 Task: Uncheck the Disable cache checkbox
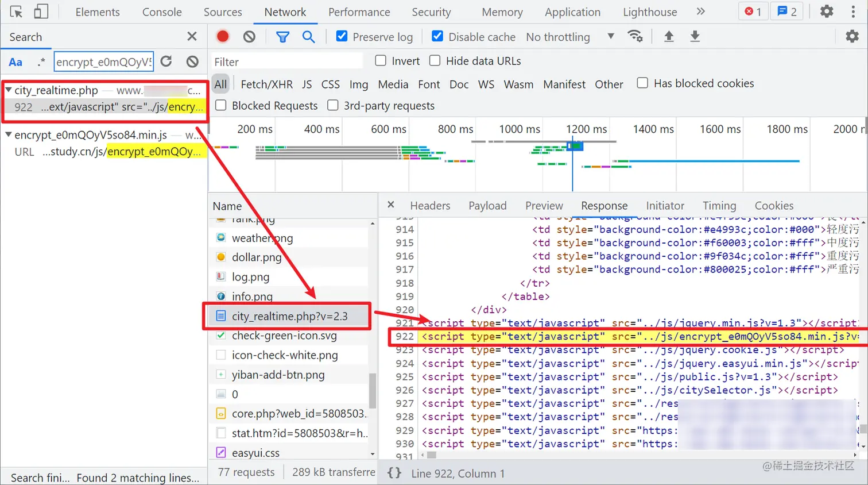[437, 36]
